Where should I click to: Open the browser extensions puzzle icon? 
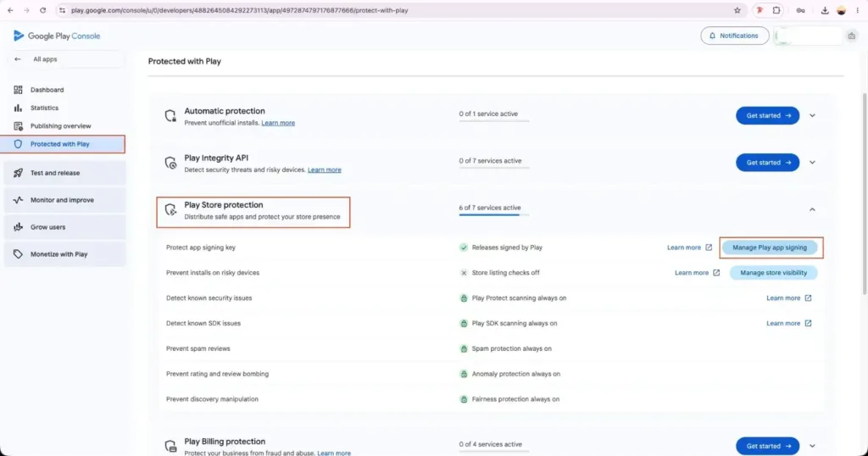(776, 10)
